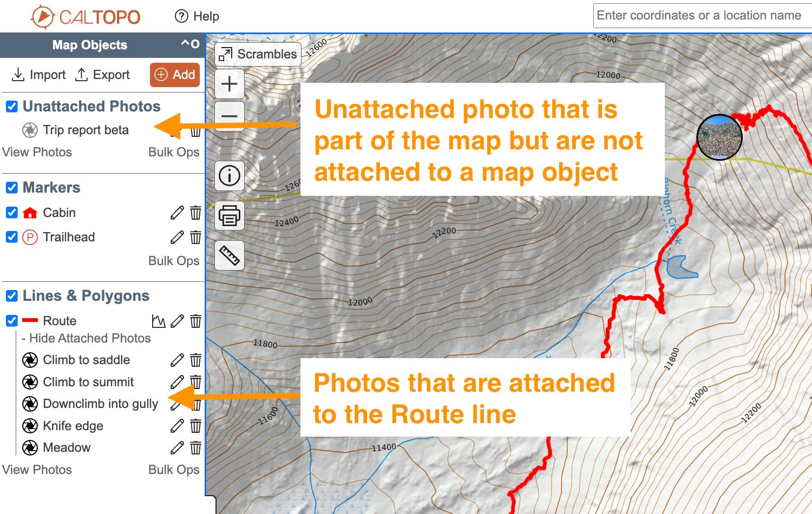The image size is (812, 514).
Task: Select the print/PDF generation tool
Action: click(229, 215)
